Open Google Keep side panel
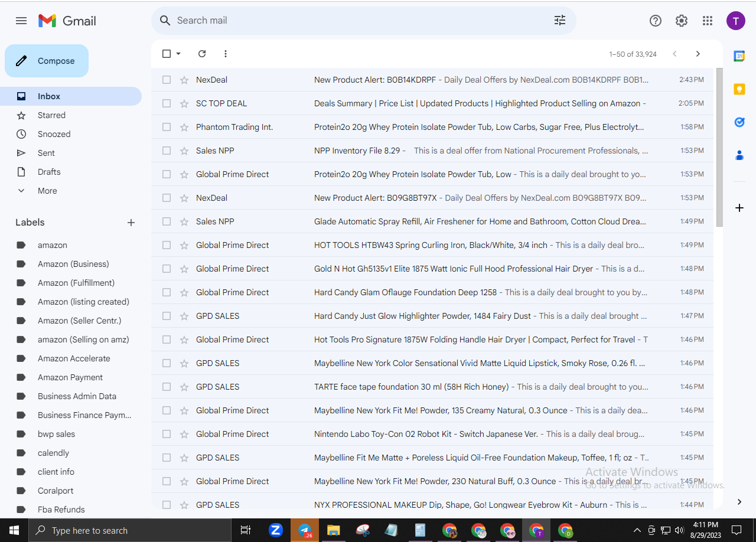 739,89
